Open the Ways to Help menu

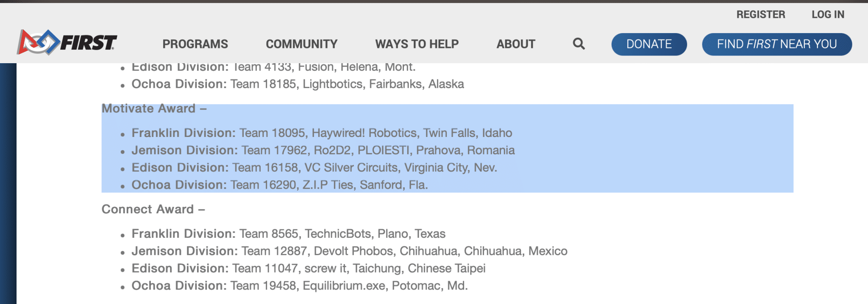click(x=417, y=44)
